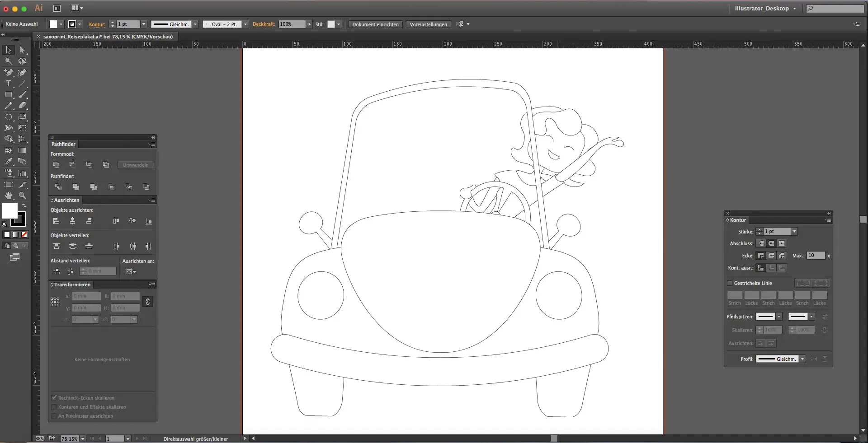
Task: Open Voreinstellungen from the control bar
Action: 428,24
